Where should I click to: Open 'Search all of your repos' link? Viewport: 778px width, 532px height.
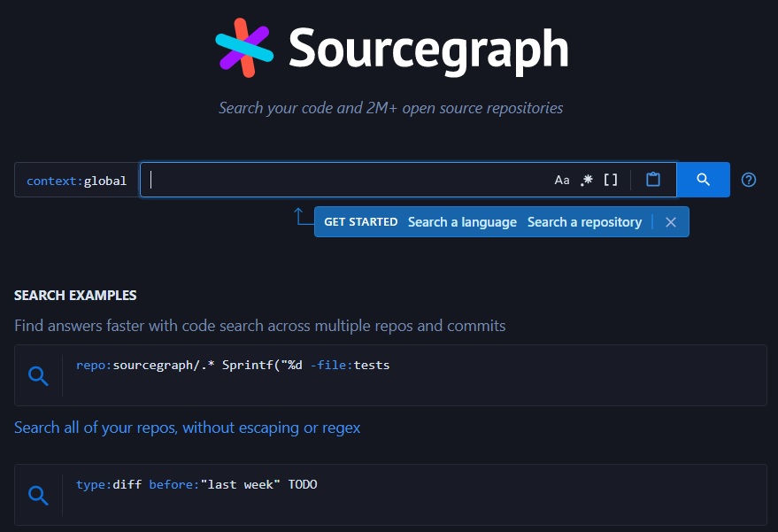point(187,428)
